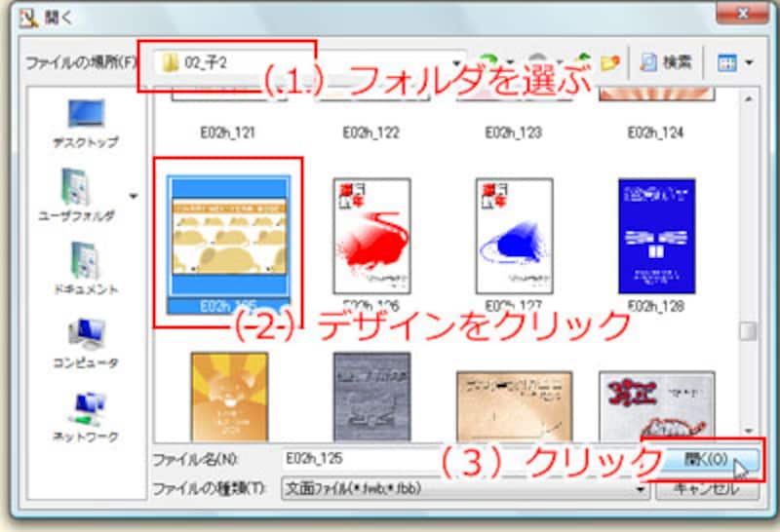
Task: Go to the ドキュメント folder
Action: tap(85, 263)
